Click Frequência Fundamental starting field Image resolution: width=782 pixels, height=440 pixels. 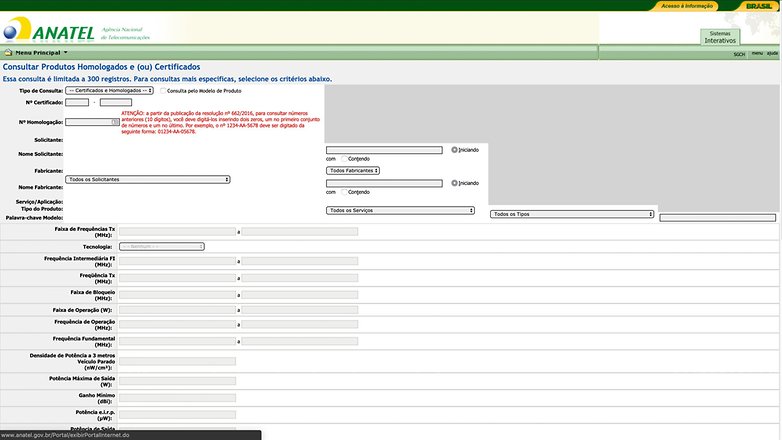pyautogui.click(x=178, y=341)
